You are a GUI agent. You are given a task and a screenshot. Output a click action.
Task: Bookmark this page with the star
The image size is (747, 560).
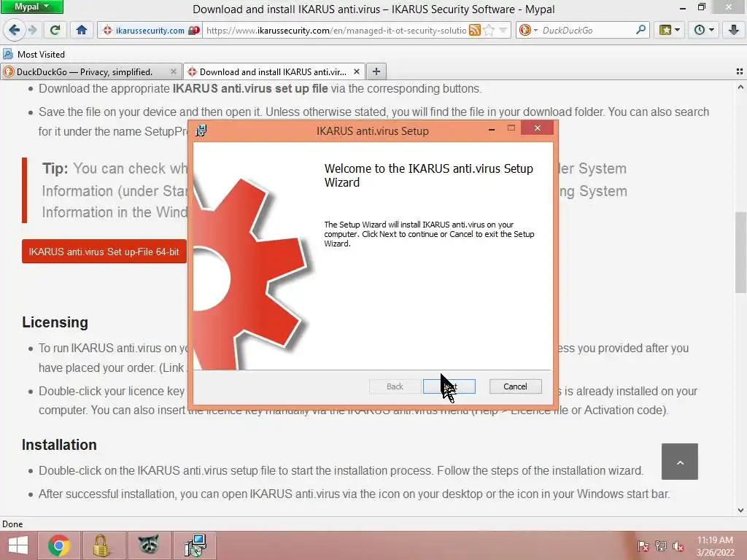(x=489, y=31)
